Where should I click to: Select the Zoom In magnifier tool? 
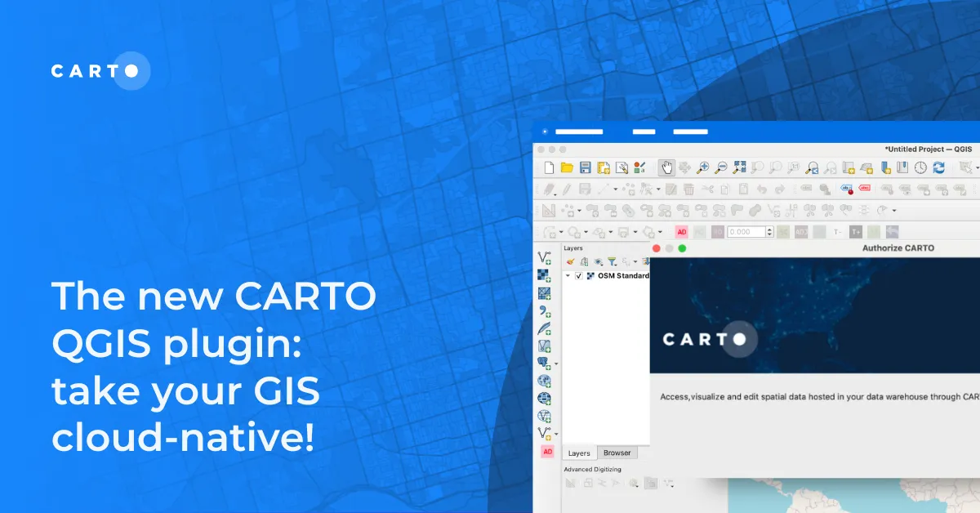(x=702, y=167)
